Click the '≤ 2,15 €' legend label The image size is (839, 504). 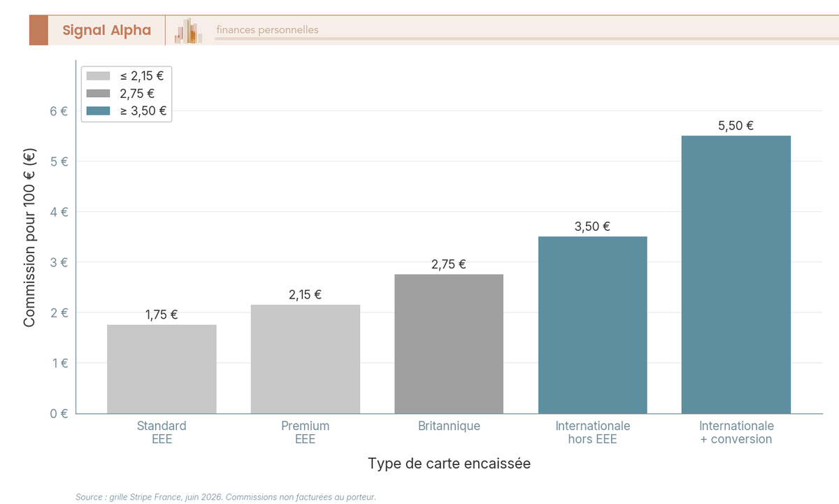point(143,76)
